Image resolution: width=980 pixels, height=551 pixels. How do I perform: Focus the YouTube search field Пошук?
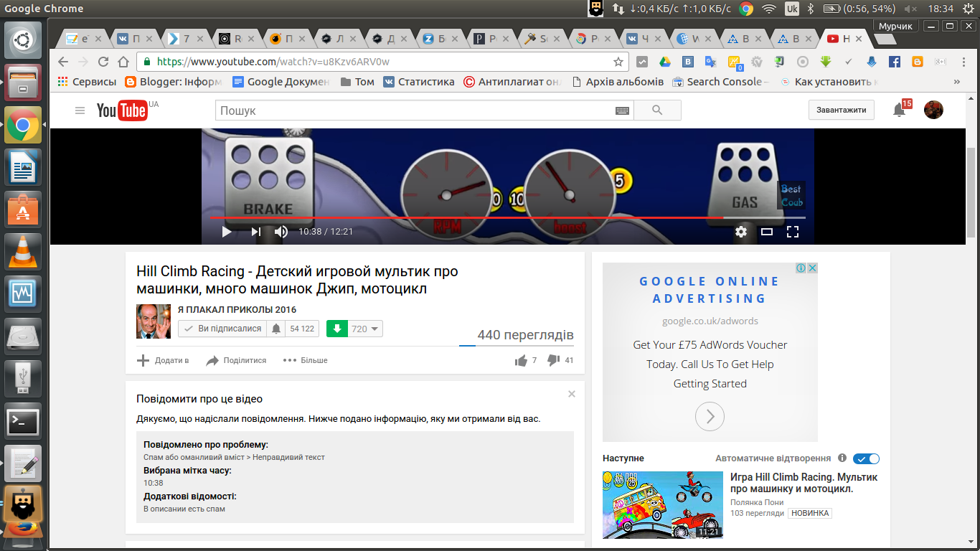415,110
